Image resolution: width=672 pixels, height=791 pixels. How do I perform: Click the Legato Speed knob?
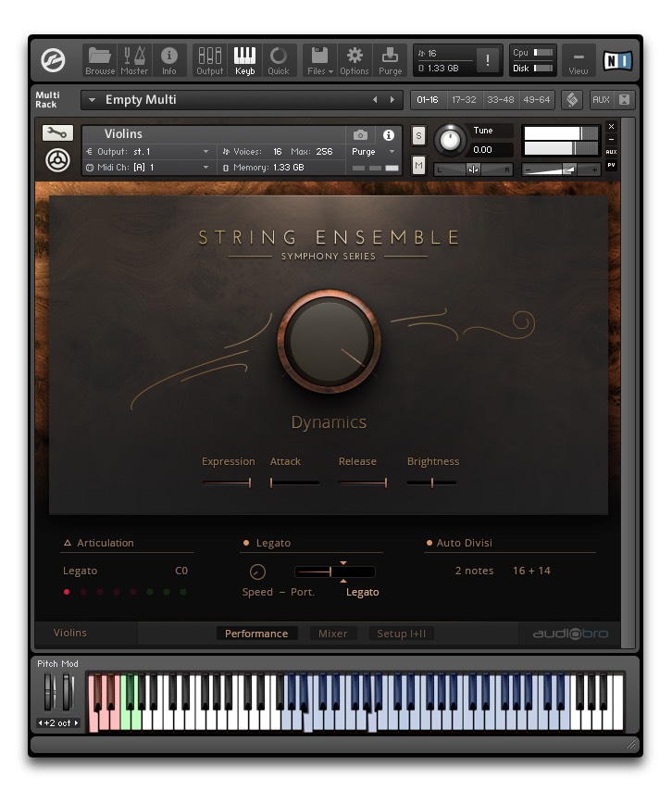[257, 571]
